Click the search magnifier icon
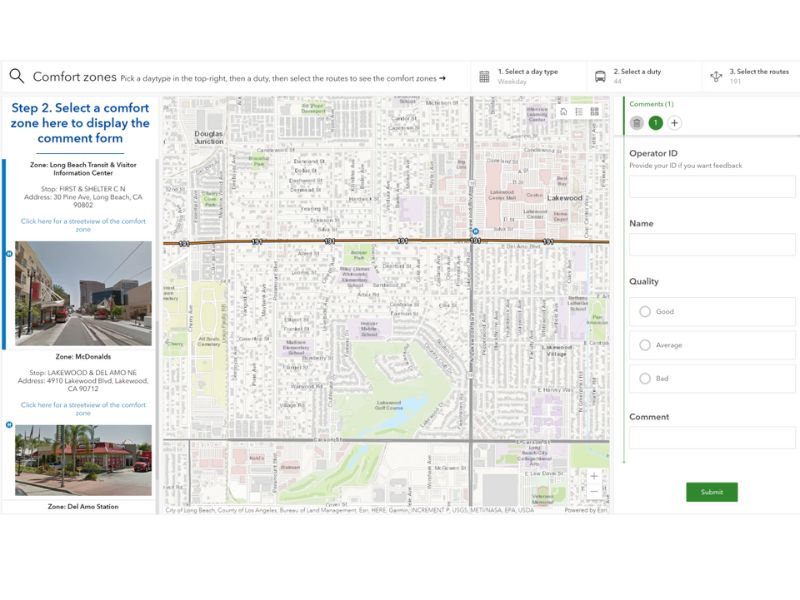 point(17,76)
